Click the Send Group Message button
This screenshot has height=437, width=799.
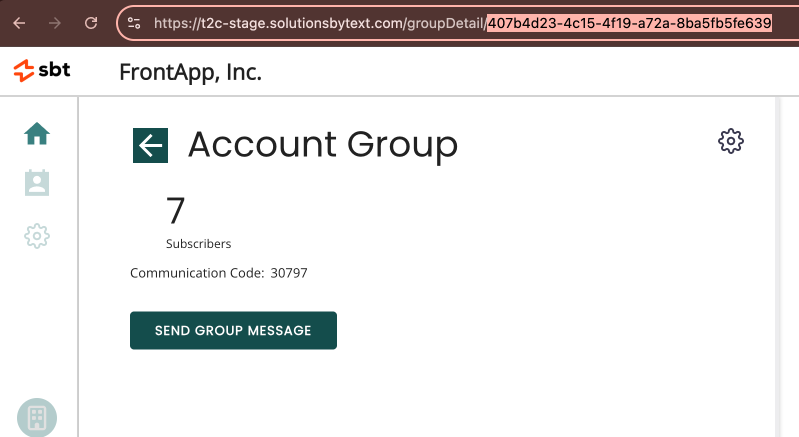233,331
